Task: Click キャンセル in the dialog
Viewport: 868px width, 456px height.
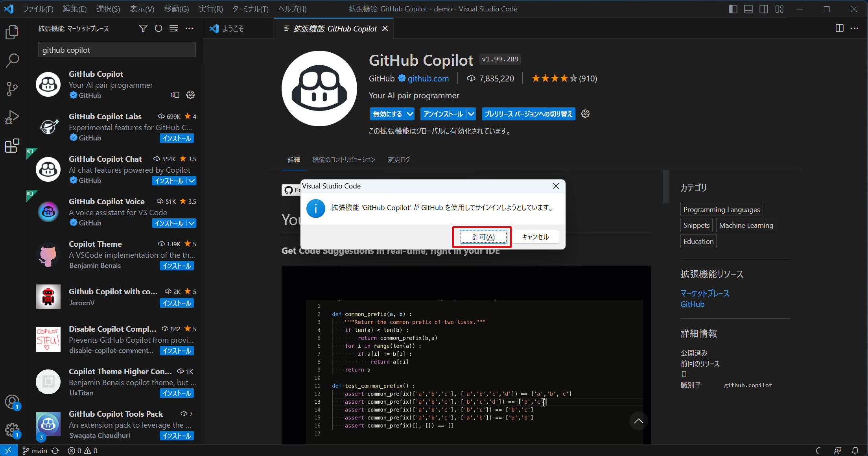Action: (x=535, y=237)
